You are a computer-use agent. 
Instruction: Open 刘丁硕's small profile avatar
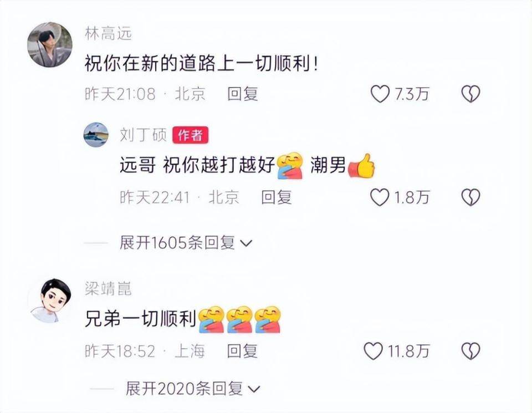pyautogui.click(x=96, y=135)
